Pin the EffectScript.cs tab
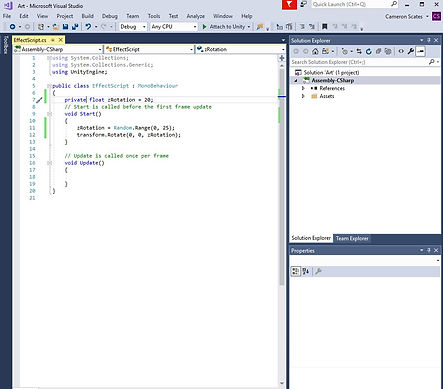This screenshot has height=389, width=443. 53,40
